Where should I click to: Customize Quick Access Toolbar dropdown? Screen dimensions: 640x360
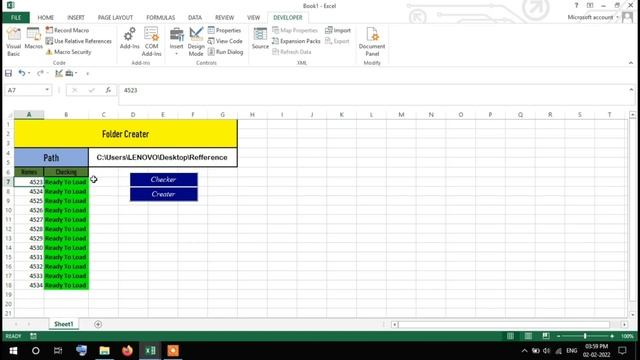coord(87,73)
